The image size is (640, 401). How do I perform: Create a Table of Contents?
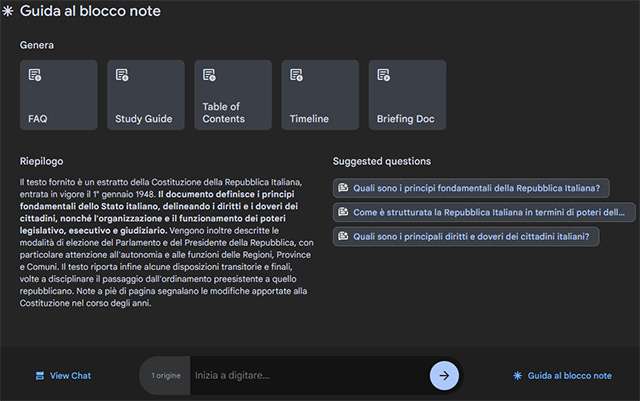(233, 95)
